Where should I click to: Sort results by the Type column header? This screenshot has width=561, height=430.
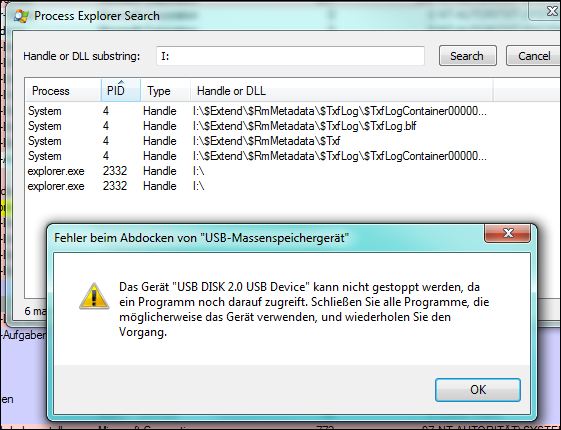pyautogui.click(x=165, y=91)
